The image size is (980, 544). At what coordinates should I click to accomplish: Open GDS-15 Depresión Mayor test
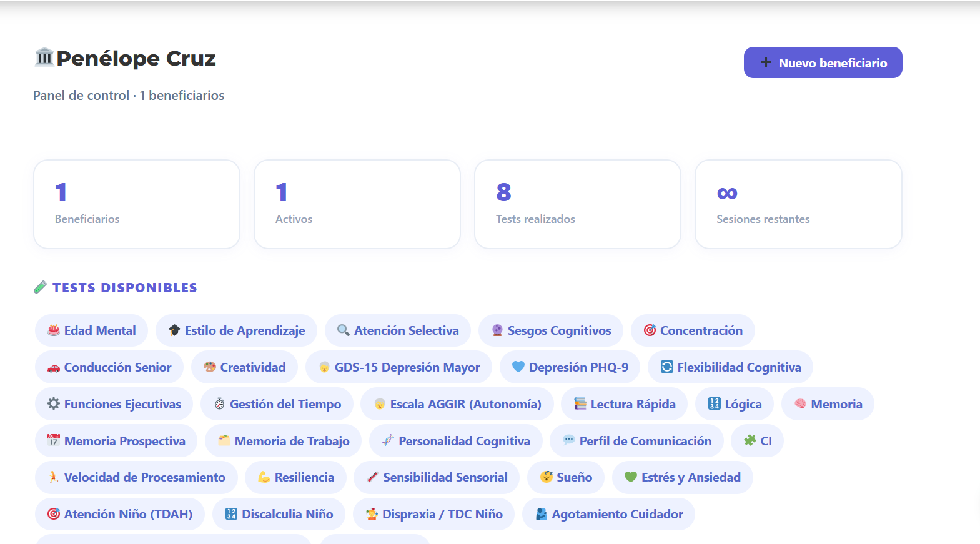coord(398,367)
